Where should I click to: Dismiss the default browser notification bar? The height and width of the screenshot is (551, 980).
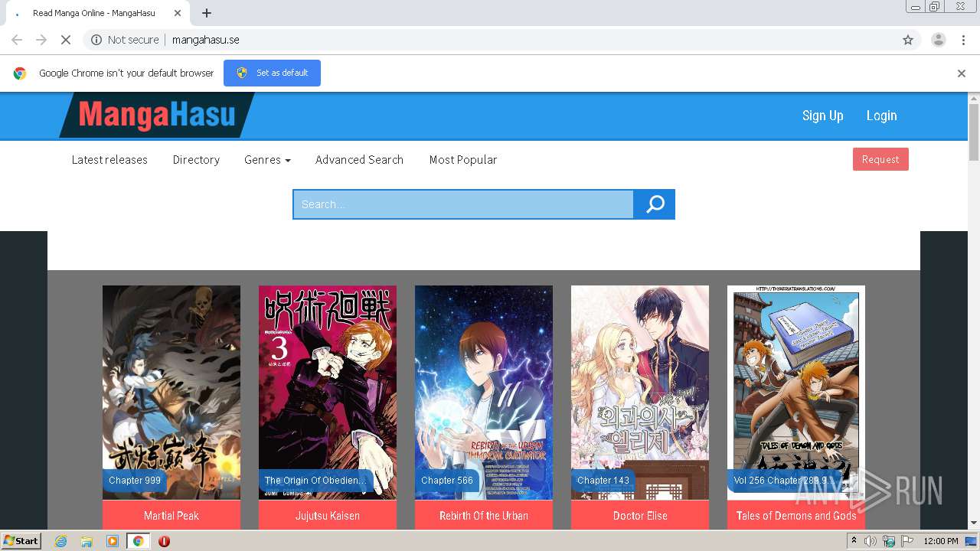[x=962, y=73]
